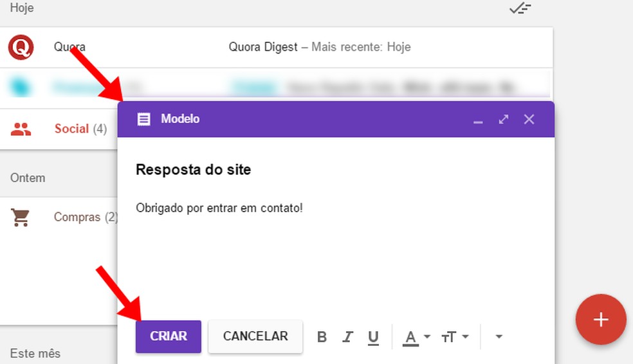
Task: Minimize the Modelo template window
Action: tap(478, 120)
